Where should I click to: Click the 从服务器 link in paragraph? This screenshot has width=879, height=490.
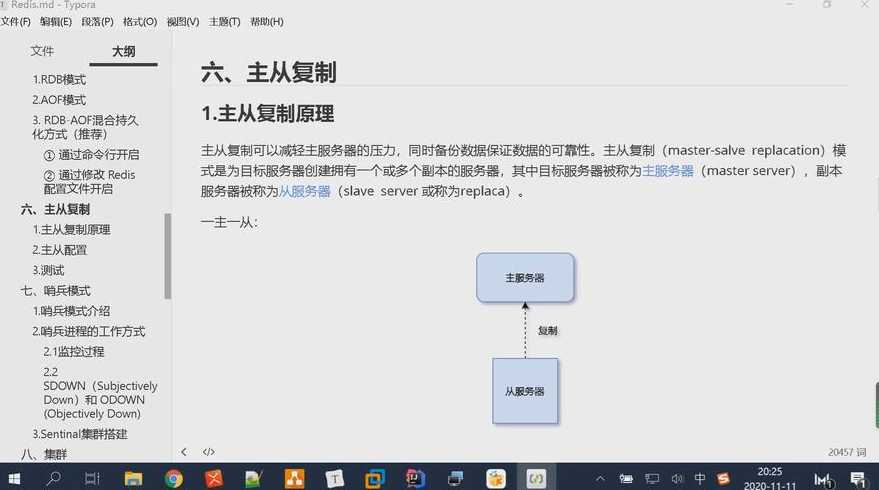(x=304, y=191)
